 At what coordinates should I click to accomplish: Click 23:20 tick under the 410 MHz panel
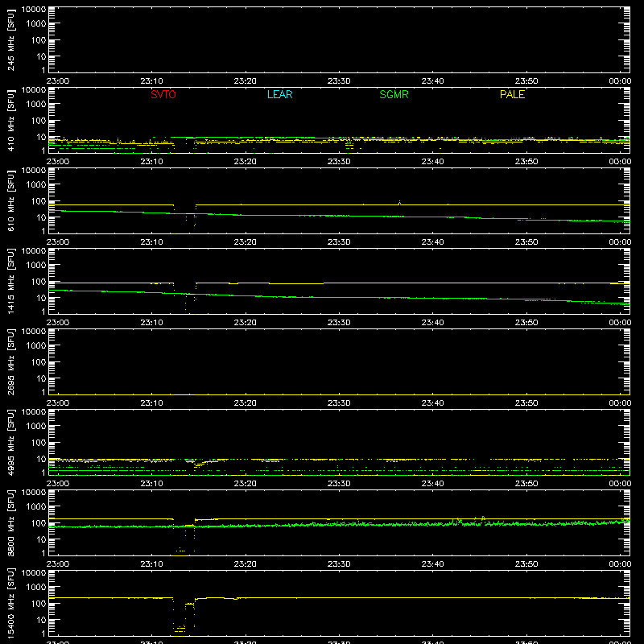click(x=246, y=162)
